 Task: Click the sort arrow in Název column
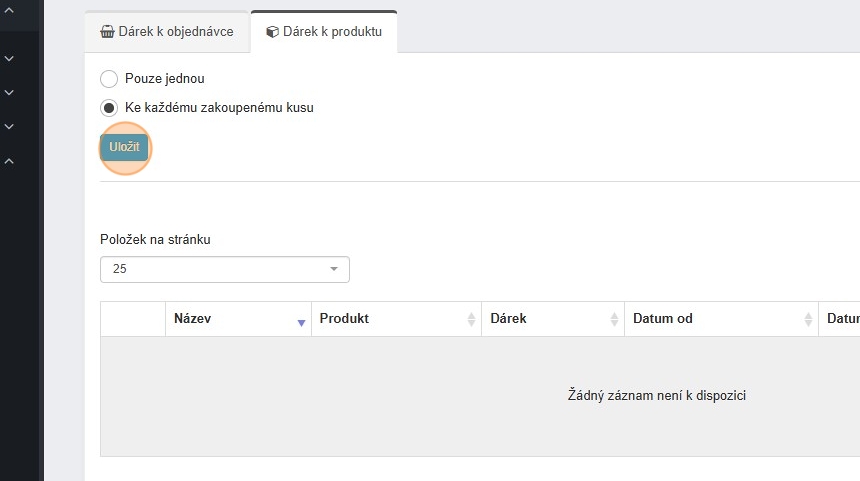click(x=301, y=321)
